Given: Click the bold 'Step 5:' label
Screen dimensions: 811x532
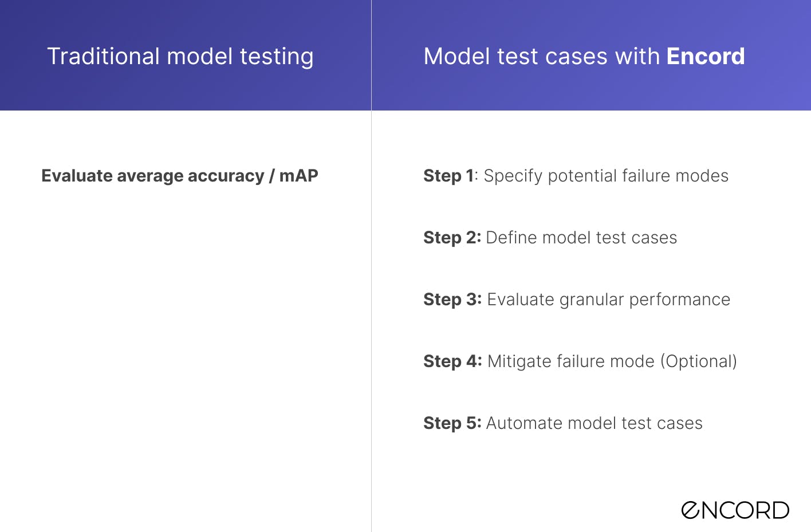Looking at the screenshot, I should (x=452, y=423).
